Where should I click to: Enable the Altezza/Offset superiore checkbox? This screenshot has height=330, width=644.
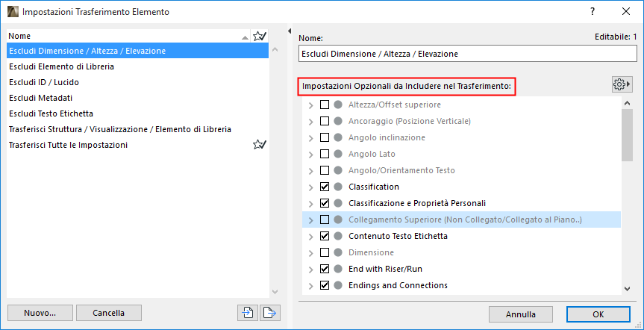point(325,105)
